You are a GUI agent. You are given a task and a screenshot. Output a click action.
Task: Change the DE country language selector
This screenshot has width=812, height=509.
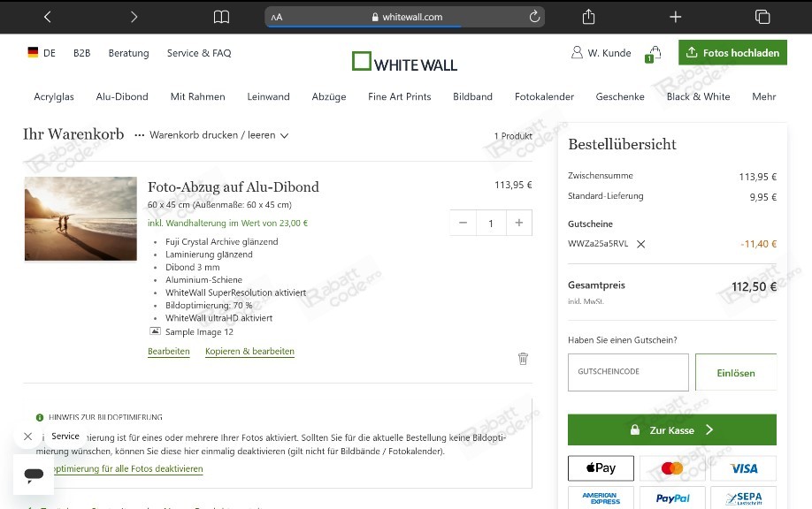42,53
